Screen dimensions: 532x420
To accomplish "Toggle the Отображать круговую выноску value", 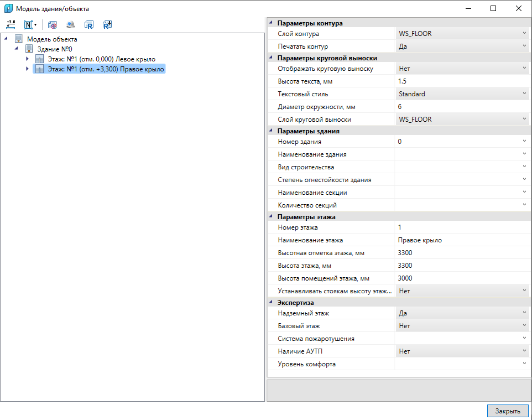I will point(462,69).
